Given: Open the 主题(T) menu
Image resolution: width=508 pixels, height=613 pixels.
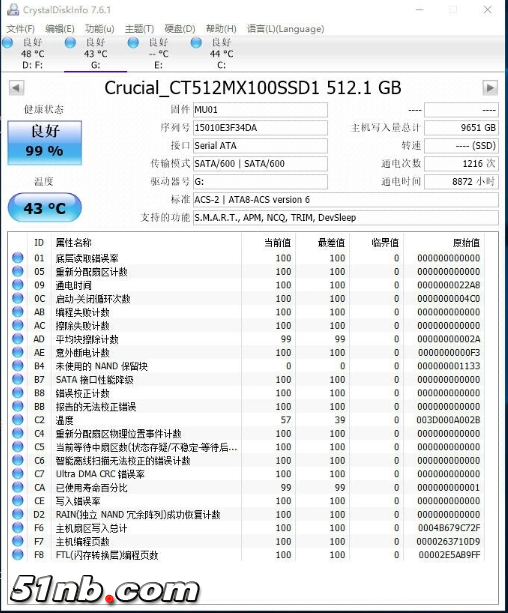Looking at the screenshot, I should pos(139,29).
